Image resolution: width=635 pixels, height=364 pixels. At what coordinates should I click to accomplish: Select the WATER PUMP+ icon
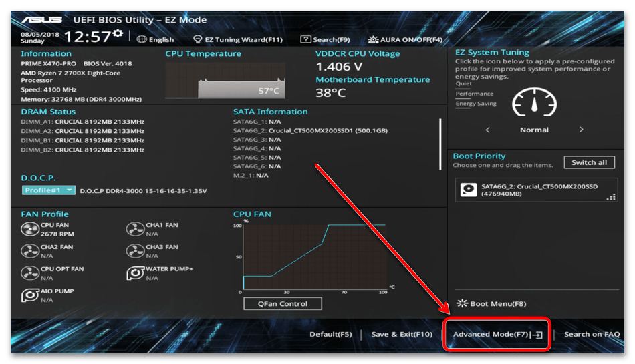click(135, 273)
